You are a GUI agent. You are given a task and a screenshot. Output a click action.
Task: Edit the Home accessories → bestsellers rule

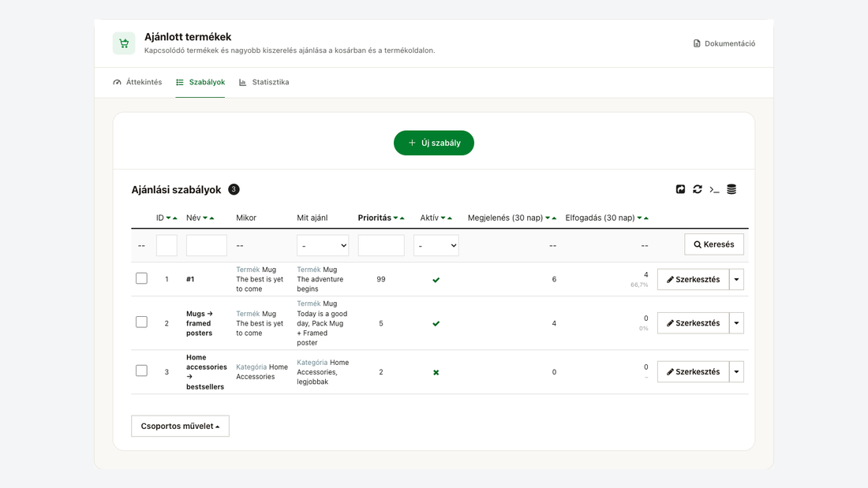[x=693, y=372]
